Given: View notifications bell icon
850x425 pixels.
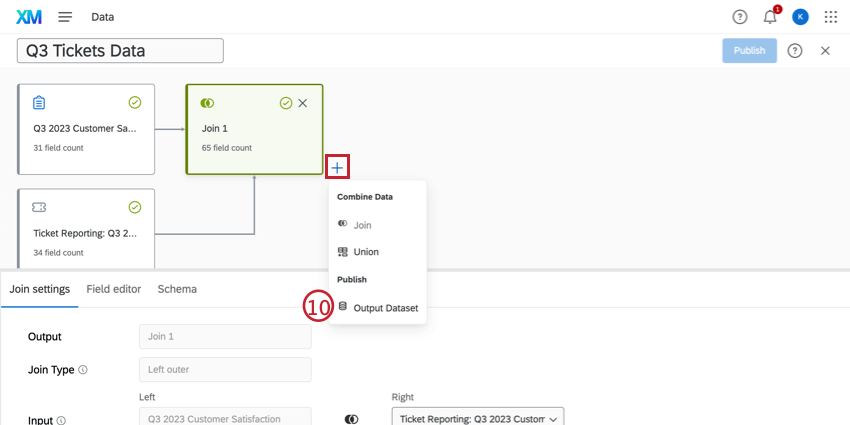Looking at the screenshot, I should point(770,17).
